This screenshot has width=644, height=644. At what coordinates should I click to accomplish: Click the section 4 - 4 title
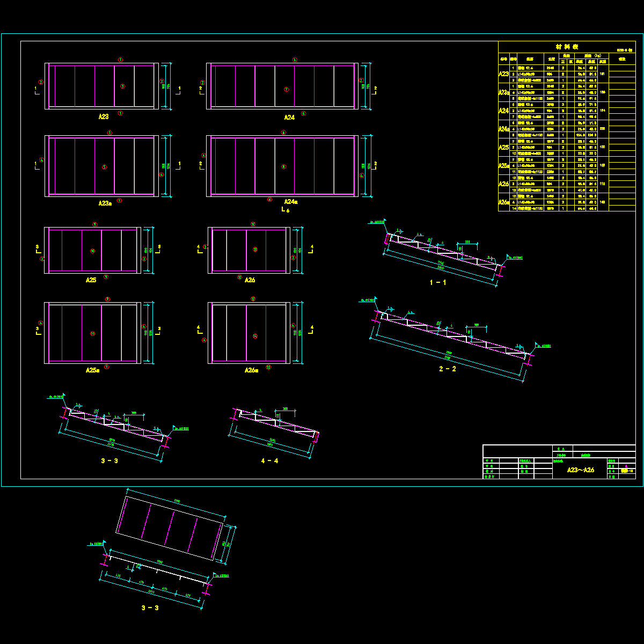[x=269, y=460]
